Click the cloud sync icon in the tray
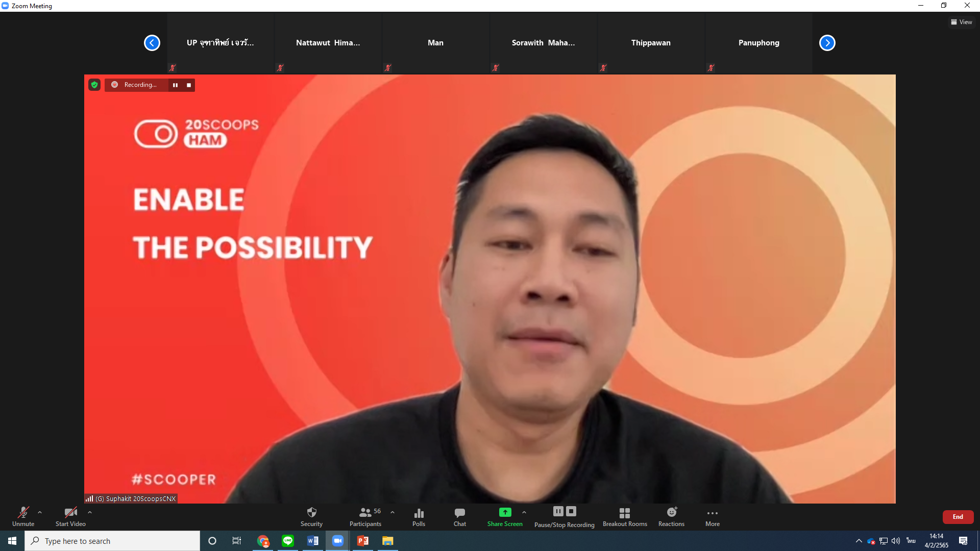Image resolution: width=980 pixels, height=551 pixels. (x=871, y=541)
